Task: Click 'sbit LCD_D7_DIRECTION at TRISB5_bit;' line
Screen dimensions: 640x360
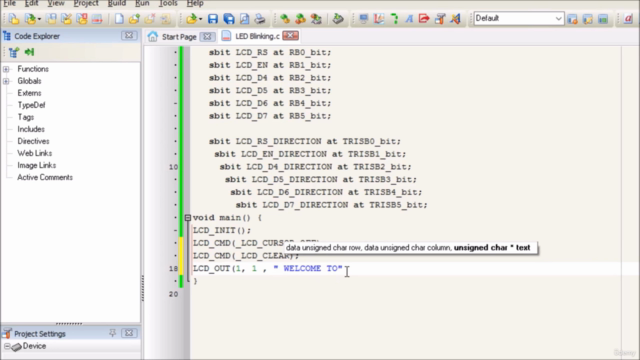Action: [331, 205]
